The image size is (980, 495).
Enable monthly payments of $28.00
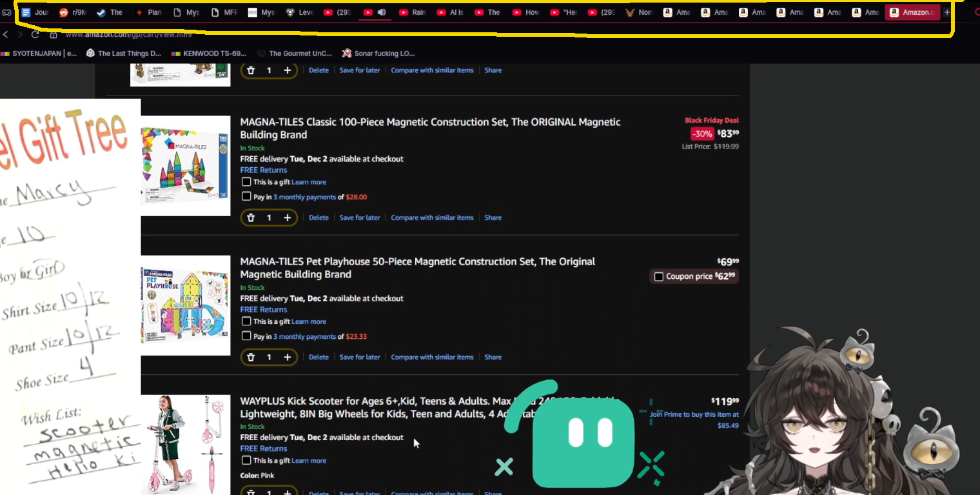[x=246, y=197]
